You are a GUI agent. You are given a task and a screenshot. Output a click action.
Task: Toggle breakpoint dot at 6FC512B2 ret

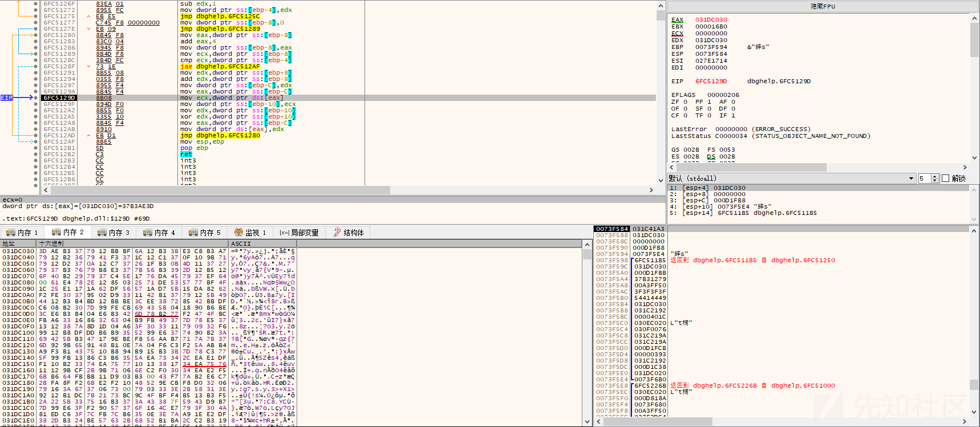pyautogui.click(x=36, y=154)
